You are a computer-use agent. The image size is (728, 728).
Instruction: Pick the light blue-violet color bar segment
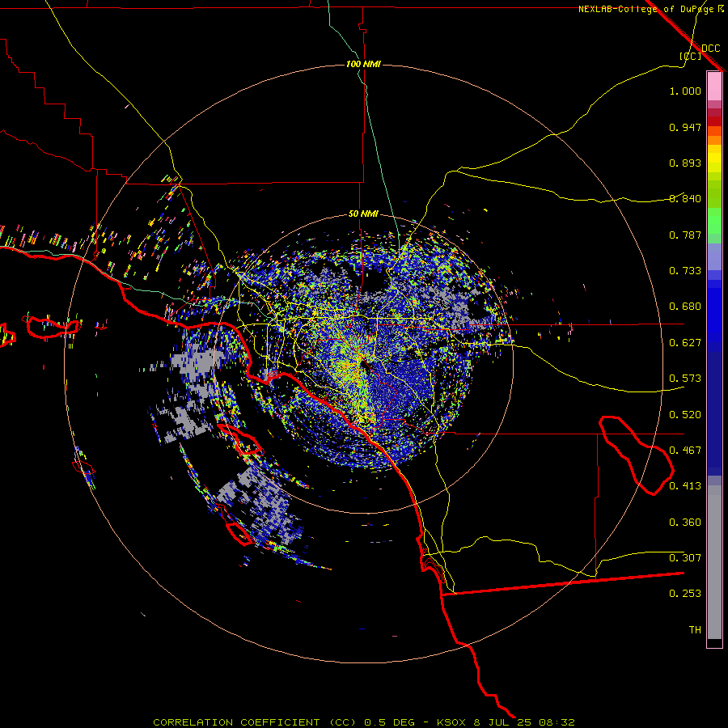click(x=714, y=257)
